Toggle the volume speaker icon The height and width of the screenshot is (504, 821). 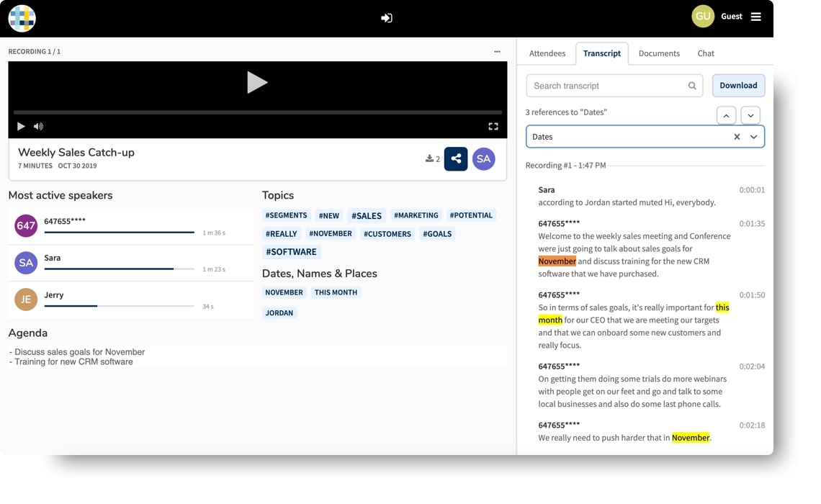38,126
